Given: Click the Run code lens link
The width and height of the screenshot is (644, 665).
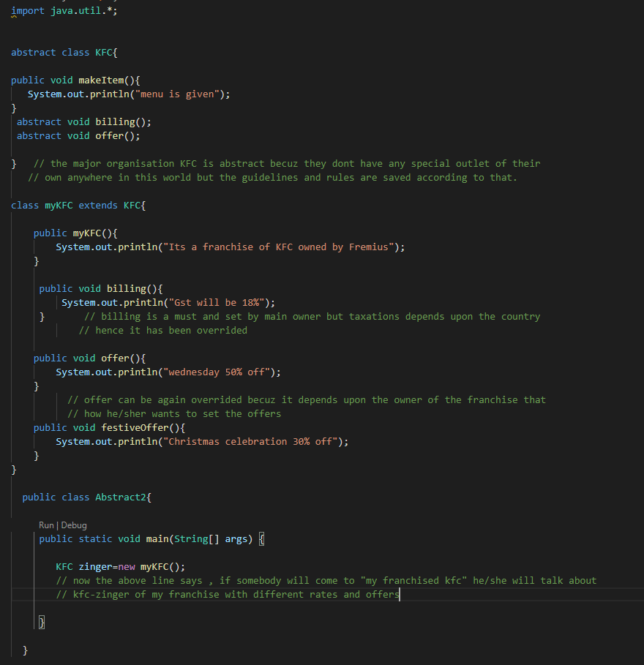Looking at the screenshot, I should tap(46, 525).
